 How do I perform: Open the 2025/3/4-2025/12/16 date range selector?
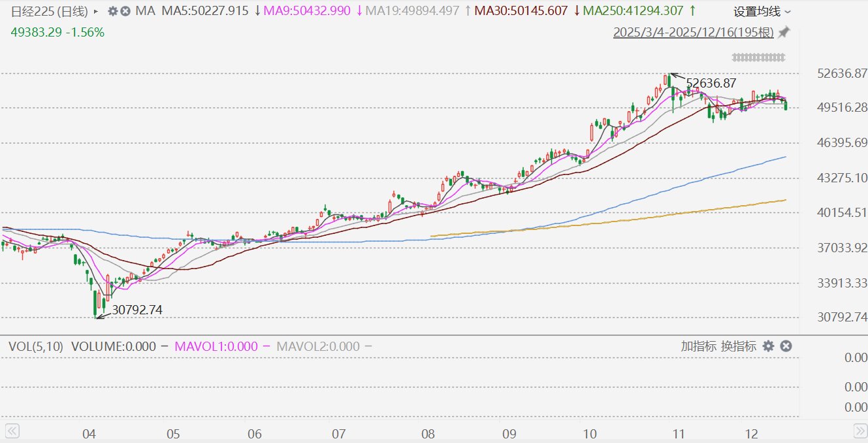coord(694,32)
